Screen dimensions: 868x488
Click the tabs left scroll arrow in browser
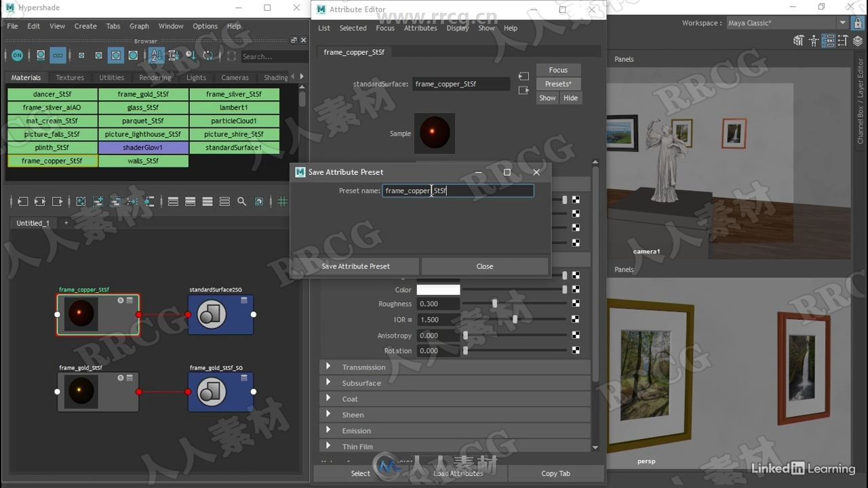[294, 77]
